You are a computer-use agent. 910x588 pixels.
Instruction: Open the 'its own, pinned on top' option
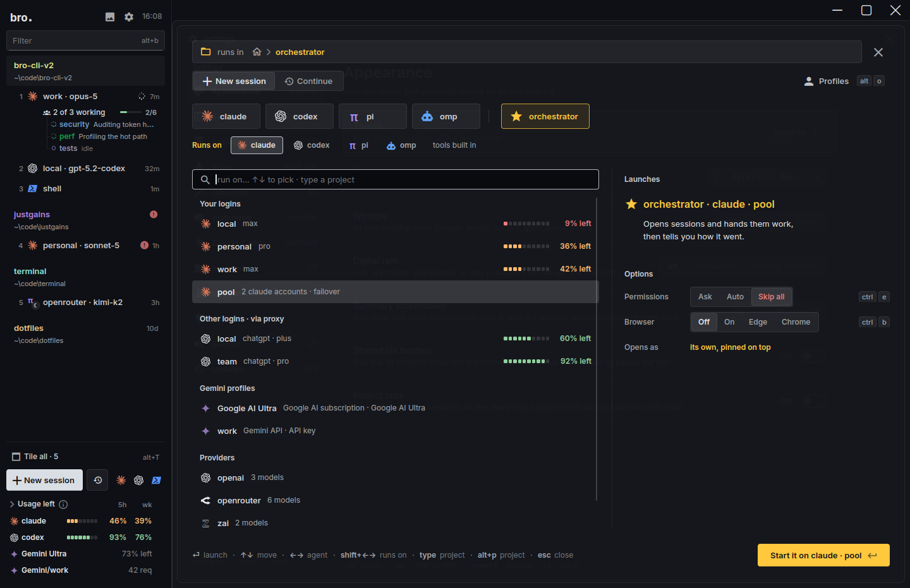pos(730,347)
